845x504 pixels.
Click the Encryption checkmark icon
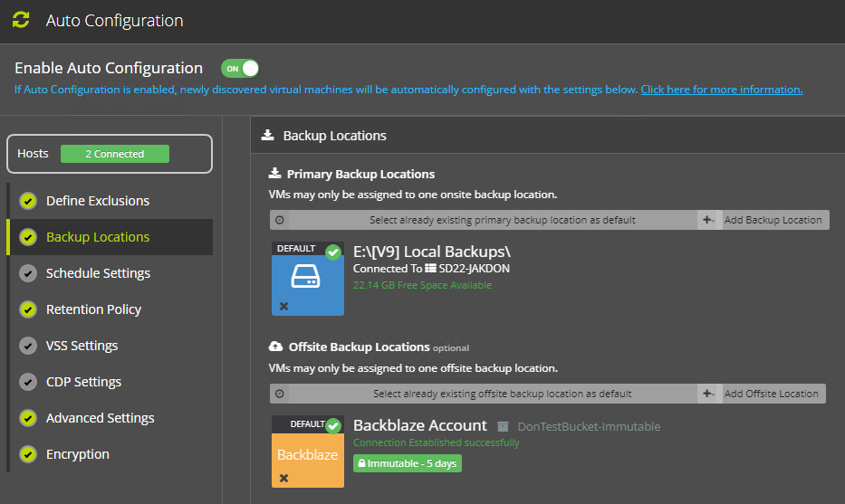coord(28,454)
